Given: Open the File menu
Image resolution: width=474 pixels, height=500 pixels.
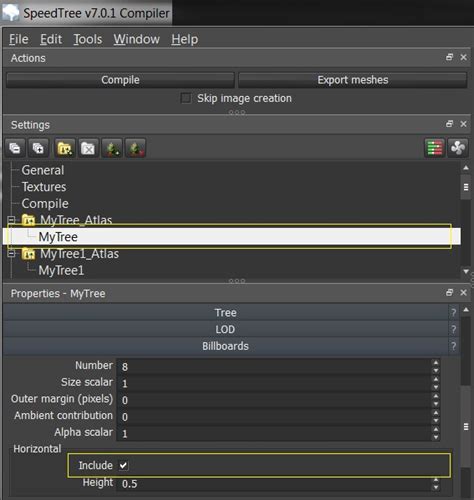Looking at the screenshot, I should point(19,39).
